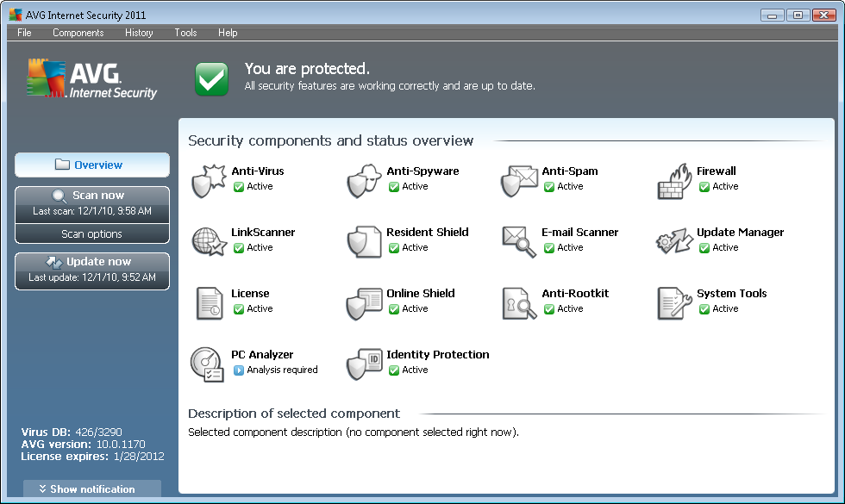Open the Components menu

coord(78,33)
